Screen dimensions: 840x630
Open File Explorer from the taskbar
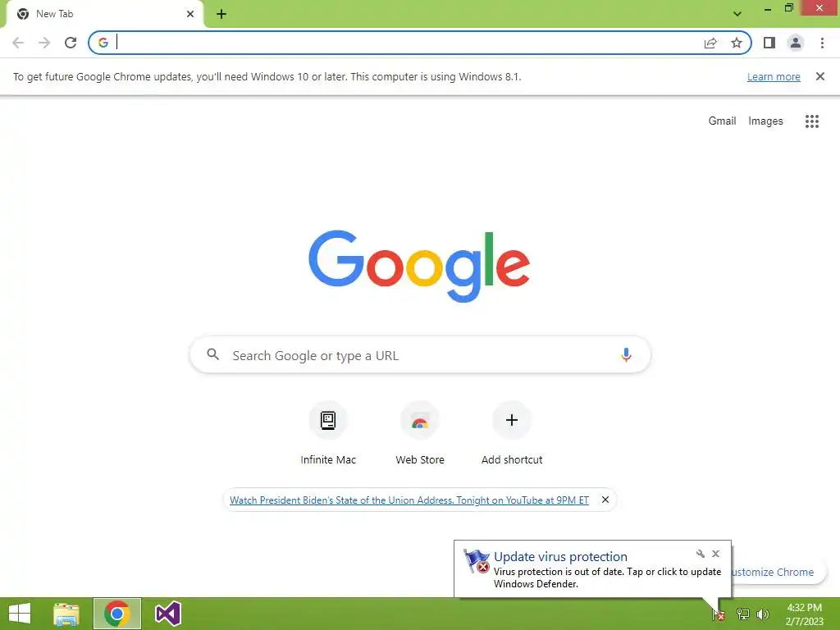click(x=66, y=614)
